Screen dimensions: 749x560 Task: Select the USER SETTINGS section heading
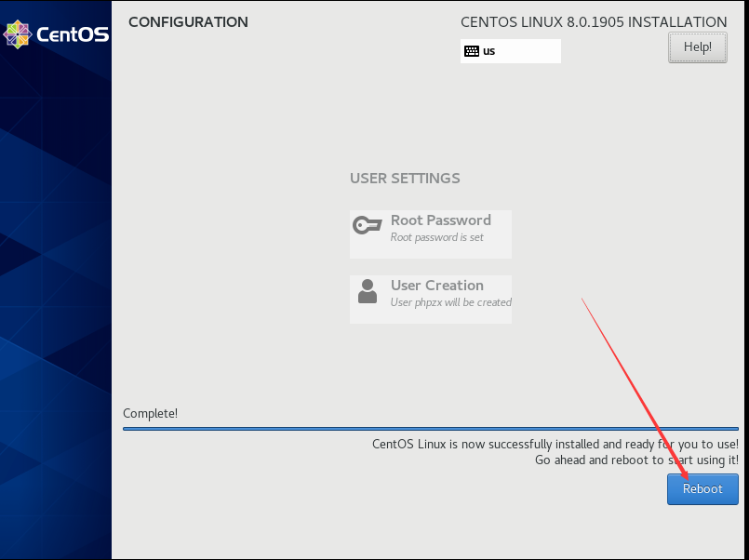405,178
